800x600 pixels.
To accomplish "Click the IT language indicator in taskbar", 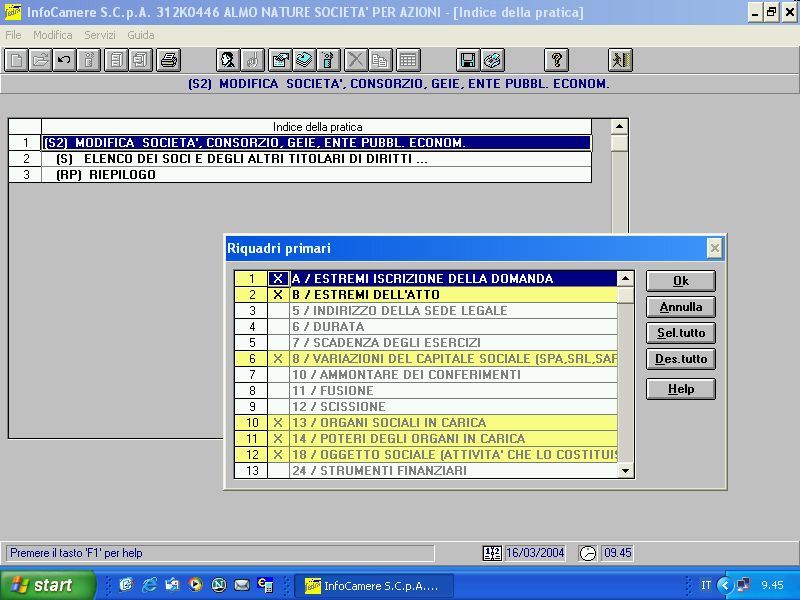I will [706, 585].
